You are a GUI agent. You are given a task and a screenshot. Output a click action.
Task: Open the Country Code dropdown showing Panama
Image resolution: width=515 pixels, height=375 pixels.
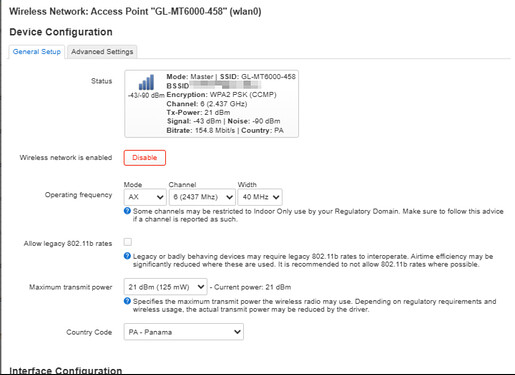coord(184,332)
